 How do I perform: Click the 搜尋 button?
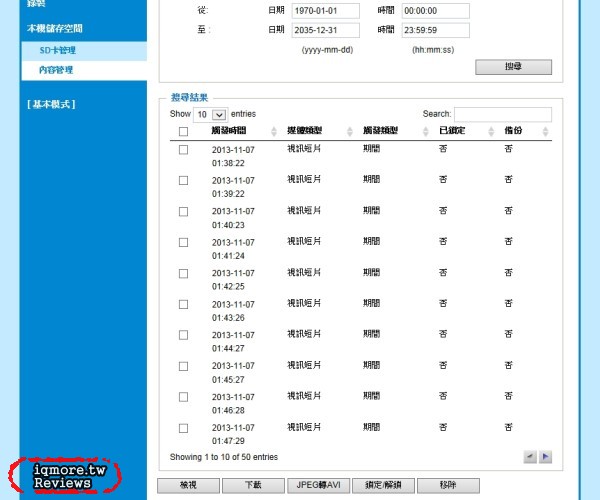tap(514, 67)
